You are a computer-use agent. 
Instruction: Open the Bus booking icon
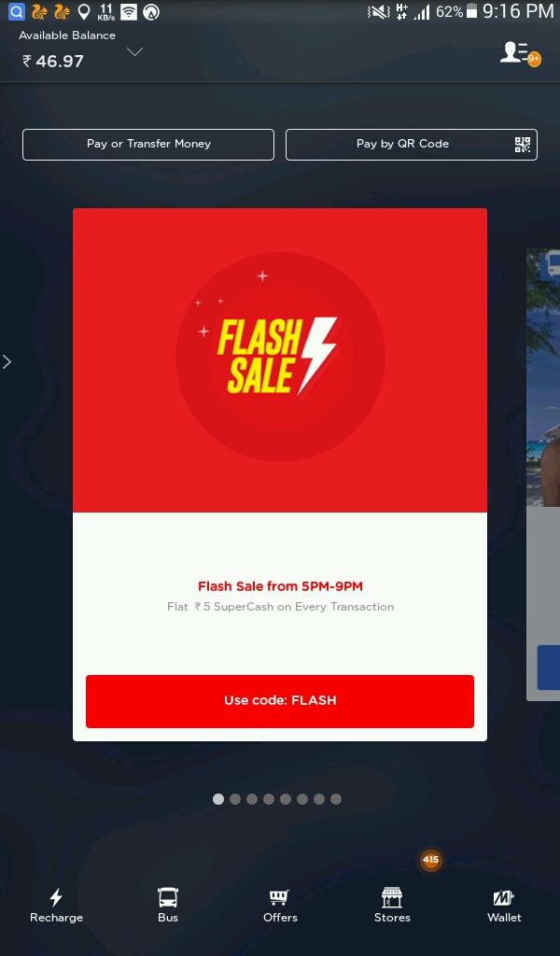(168, 897)
